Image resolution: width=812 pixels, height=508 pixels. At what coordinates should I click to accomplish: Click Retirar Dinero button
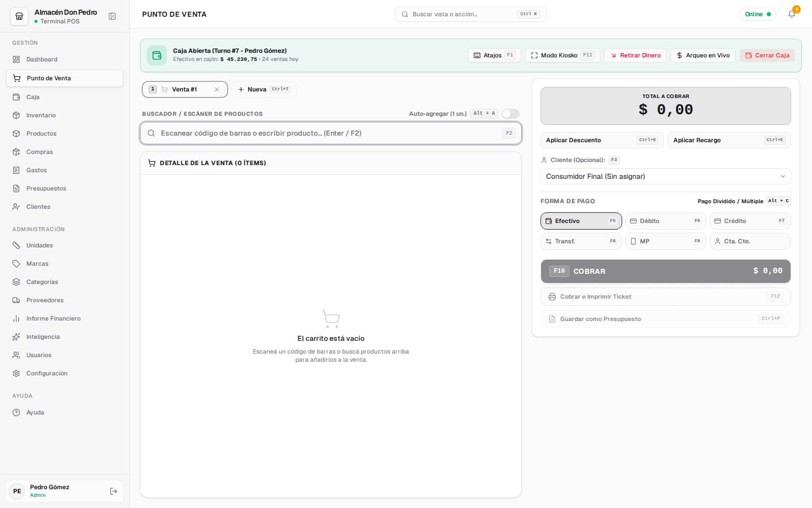click(x=635, y=55)
